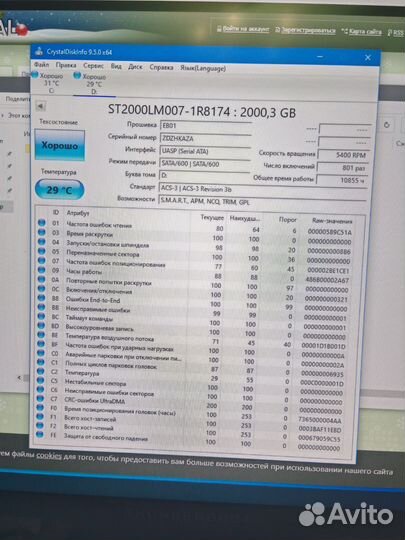Click status icon for Температура воздушного потока
The width and height of the screenshot is (405, 540).
click(x=41, y=334)
